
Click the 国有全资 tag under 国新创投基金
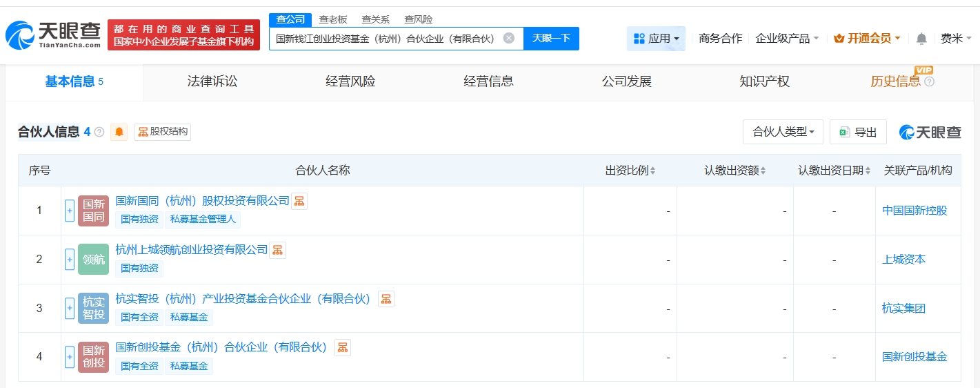click(139, 366)
